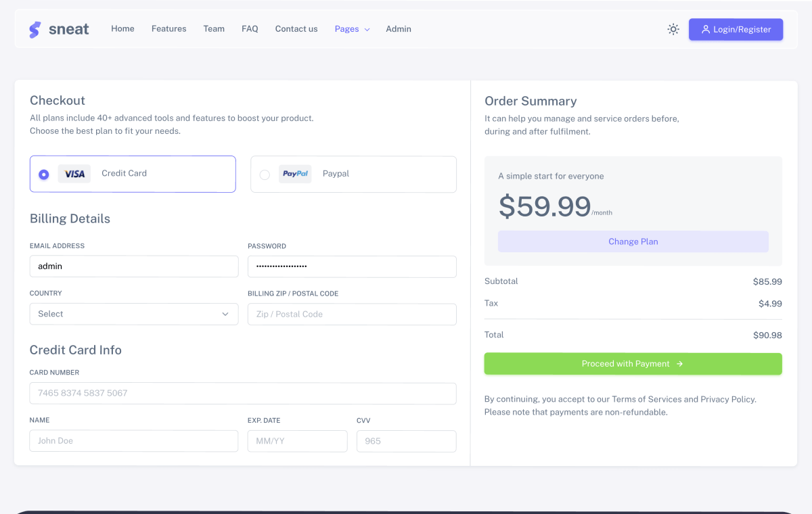Click the PayPal logo image

point(295,173)
